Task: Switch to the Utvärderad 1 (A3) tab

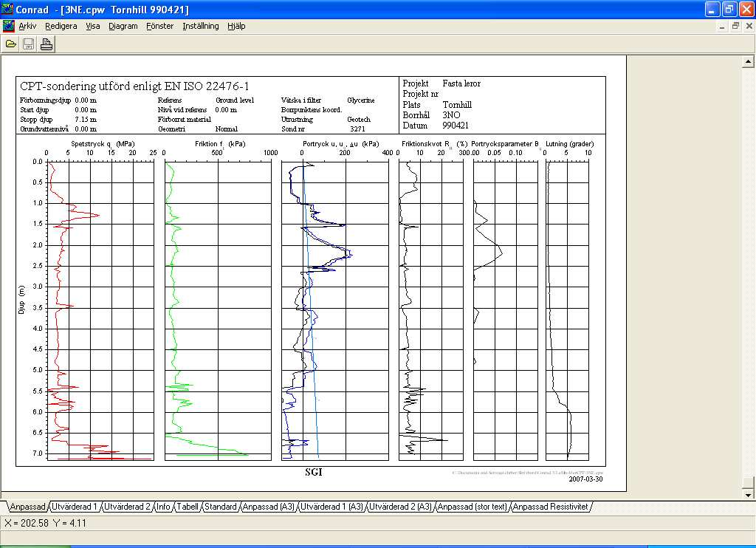Action: point(331,507)
